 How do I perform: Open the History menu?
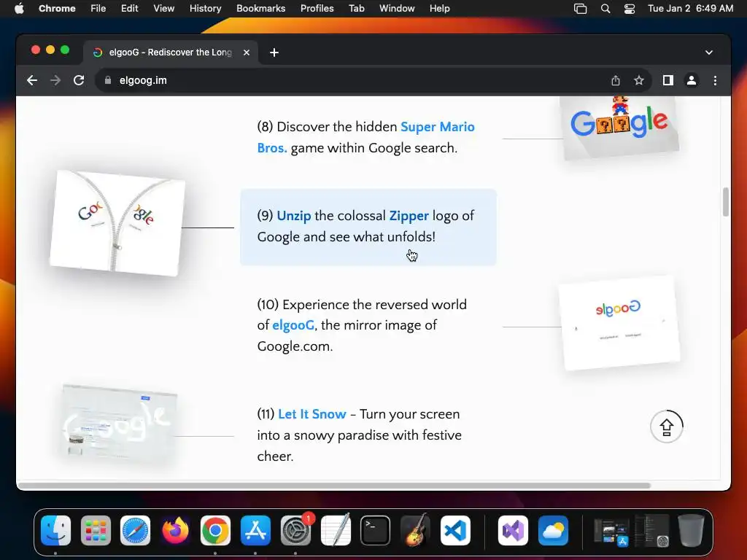(205, 9)
